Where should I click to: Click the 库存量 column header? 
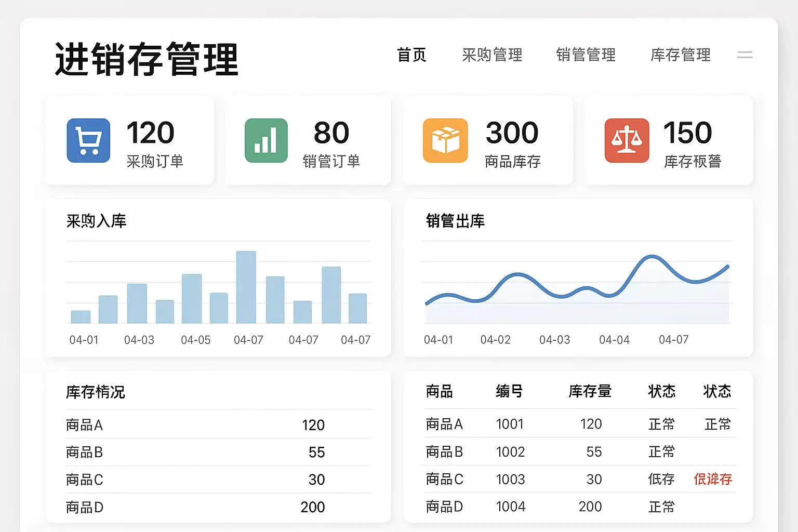click(590, 391)
